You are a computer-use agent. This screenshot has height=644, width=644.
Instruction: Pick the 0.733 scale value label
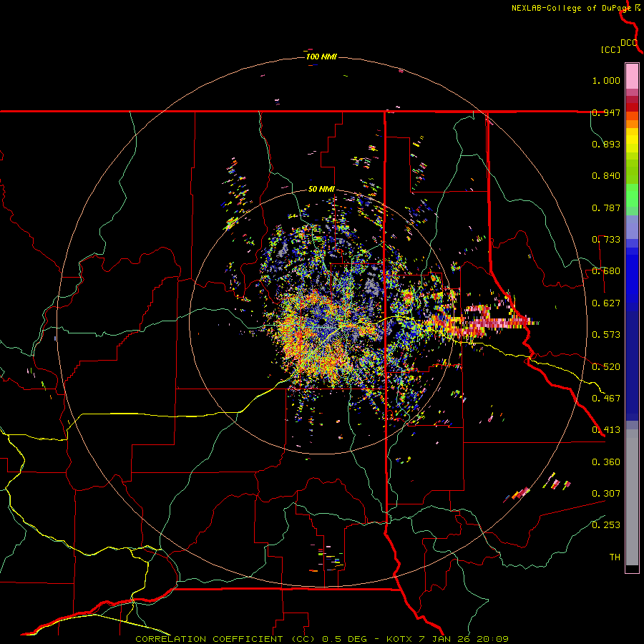coord(606,240)
